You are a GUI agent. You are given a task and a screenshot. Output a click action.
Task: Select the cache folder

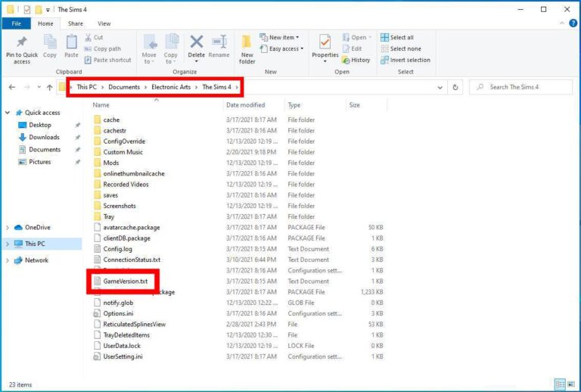[111, 120]
